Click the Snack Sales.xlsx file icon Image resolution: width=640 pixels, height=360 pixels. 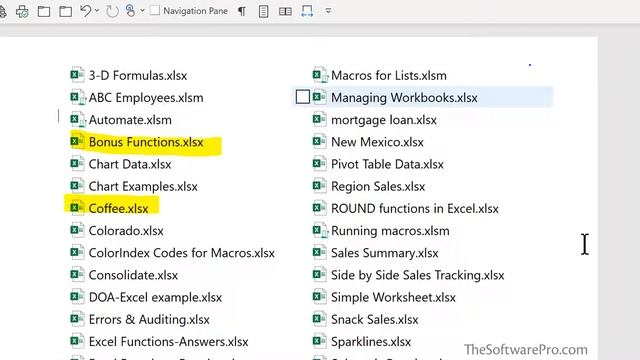[x=319, y=319]
